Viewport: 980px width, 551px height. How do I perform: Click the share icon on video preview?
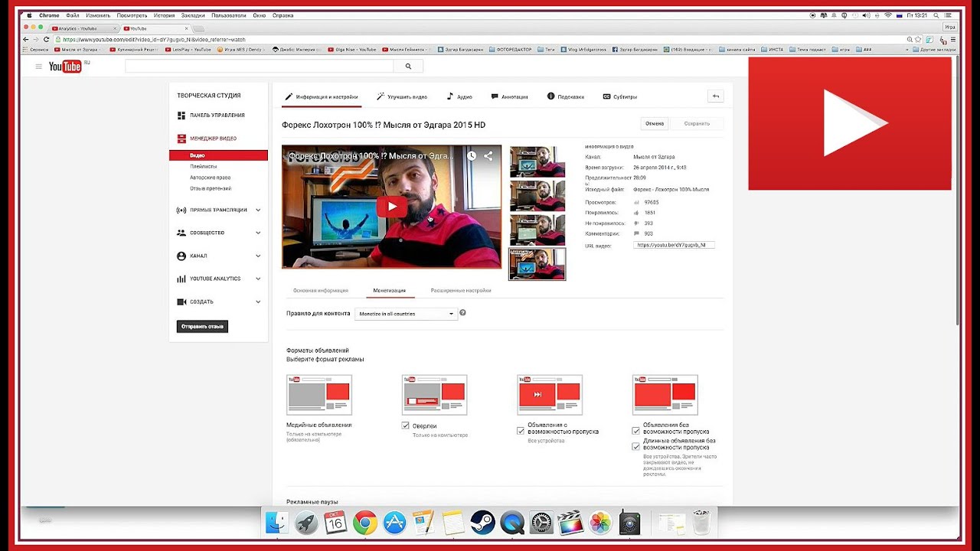[x=488, y=155]
